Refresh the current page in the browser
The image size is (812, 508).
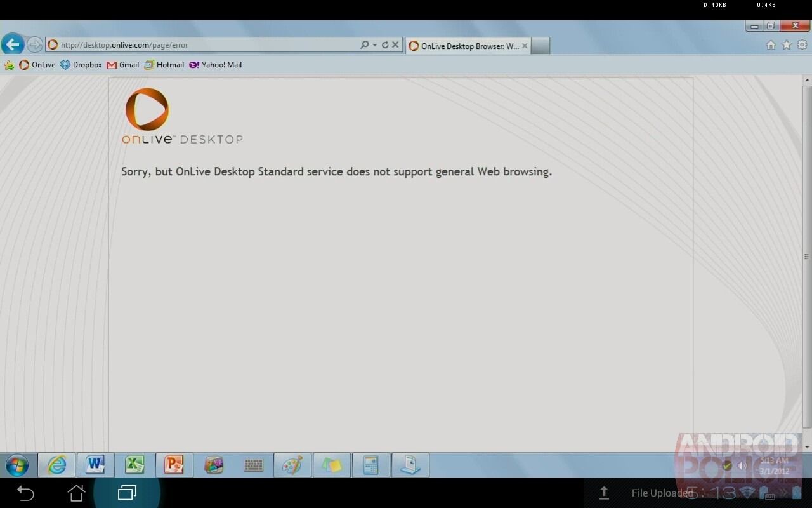click(x=385, y=44)
